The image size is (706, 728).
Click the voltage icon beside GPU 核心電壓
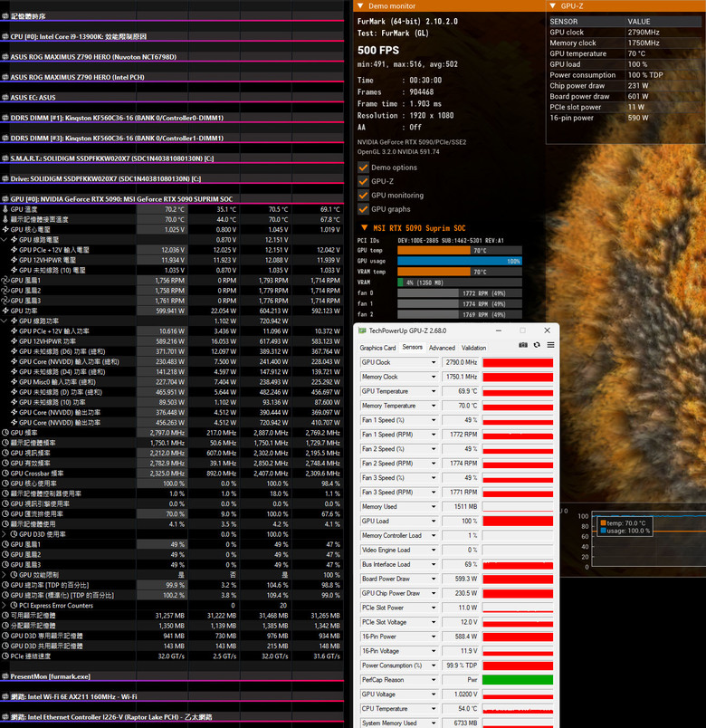click(5, 230)
